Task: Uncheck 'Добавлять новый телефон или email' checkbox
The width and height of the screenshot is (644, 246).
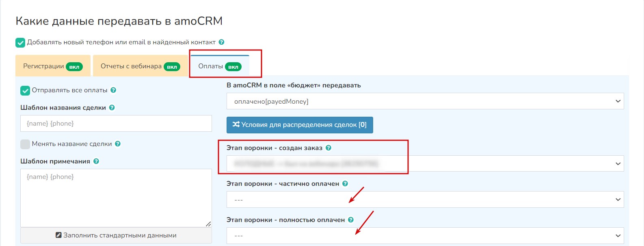Action: pyautogui.click(x=20, y=42)
